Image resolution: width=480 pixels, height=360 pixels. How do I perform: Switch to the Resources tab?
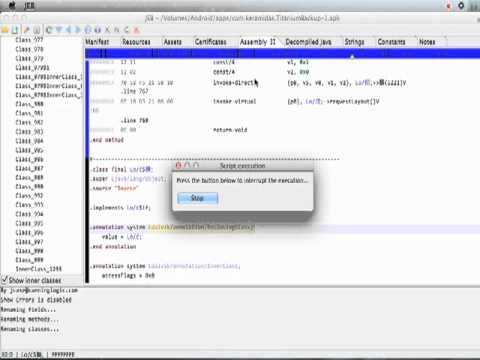(x=136, y=42)
